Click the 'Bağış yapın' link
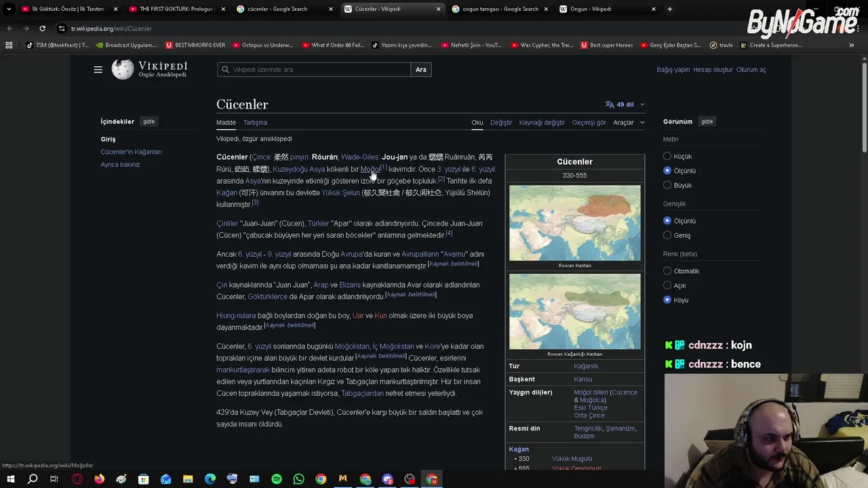868x488 pixels. (x=673, y=70)
